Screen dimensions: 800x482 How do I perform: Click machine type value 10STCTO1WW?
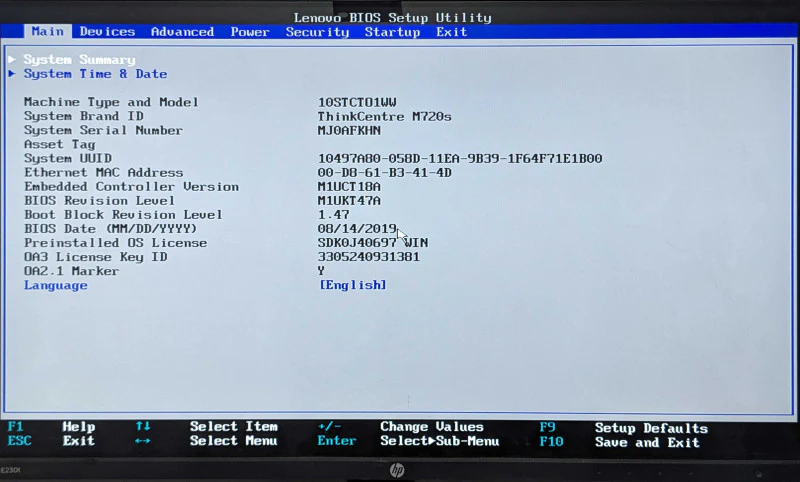click(x=357, y=103)
